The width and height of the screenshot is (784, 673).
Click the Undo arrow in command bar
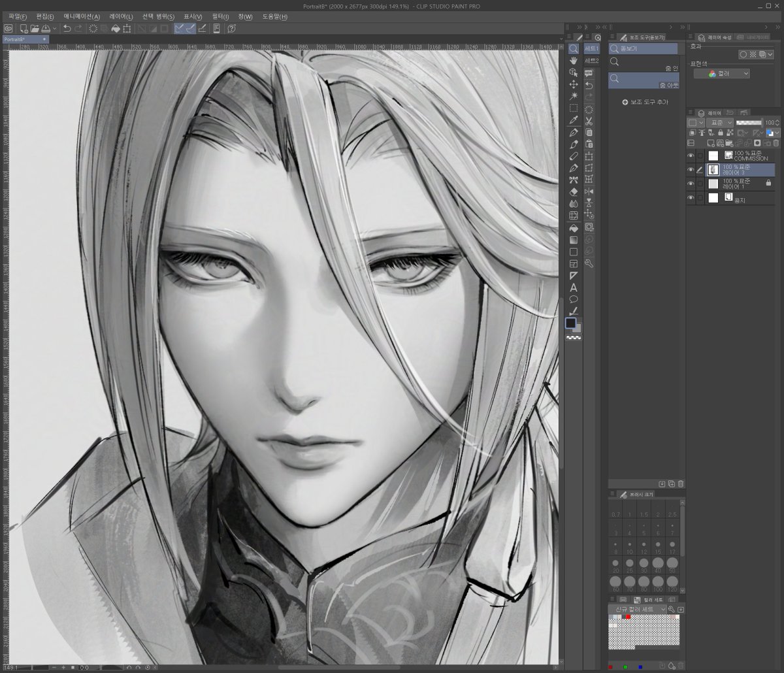click(67, 28)
